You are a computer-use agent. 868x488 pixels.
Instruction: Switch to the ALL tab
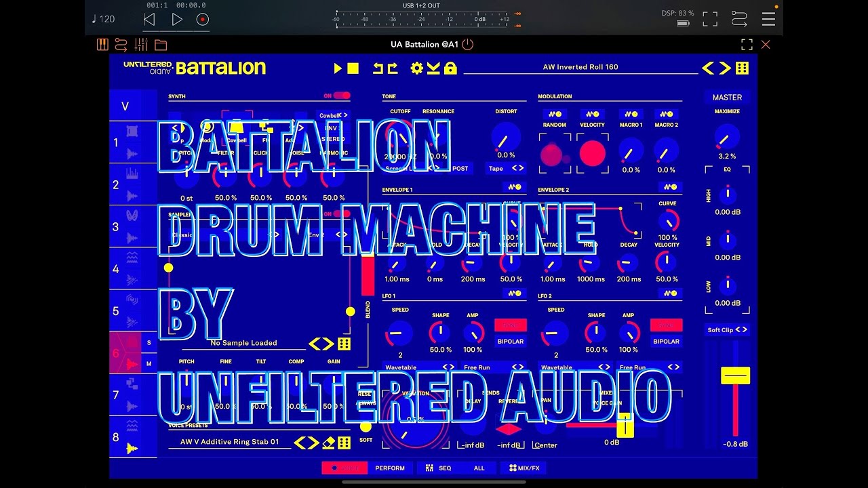pyautogui.click(x=479, y=468)
